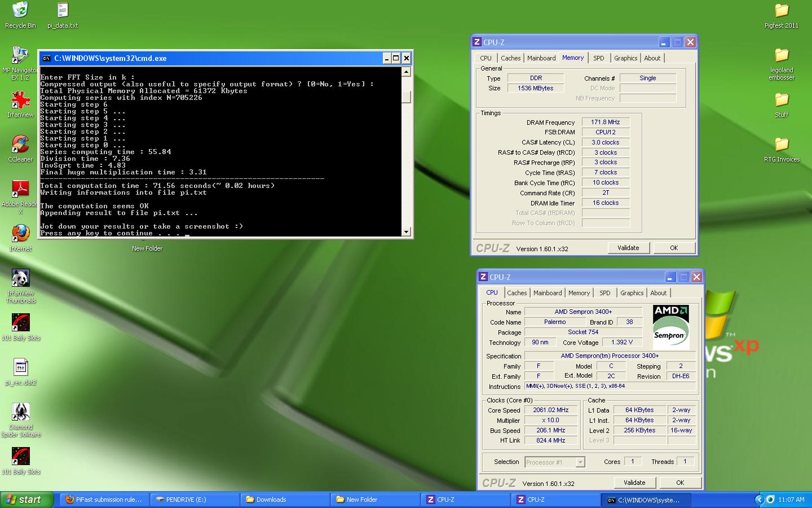Open the Start menu
Viewport: 812px width, 508px height.
click(27, 500)
